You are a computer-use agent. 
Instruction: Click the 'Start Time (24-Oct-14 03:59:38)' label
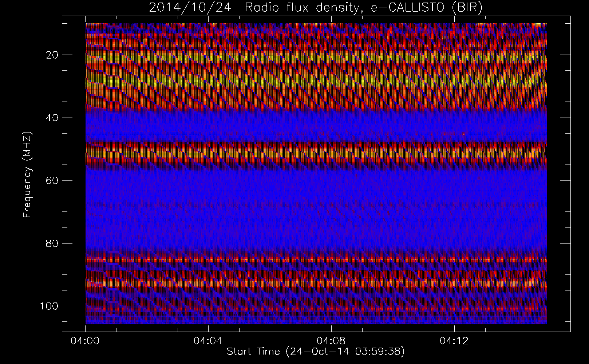(x=316, y=352)
